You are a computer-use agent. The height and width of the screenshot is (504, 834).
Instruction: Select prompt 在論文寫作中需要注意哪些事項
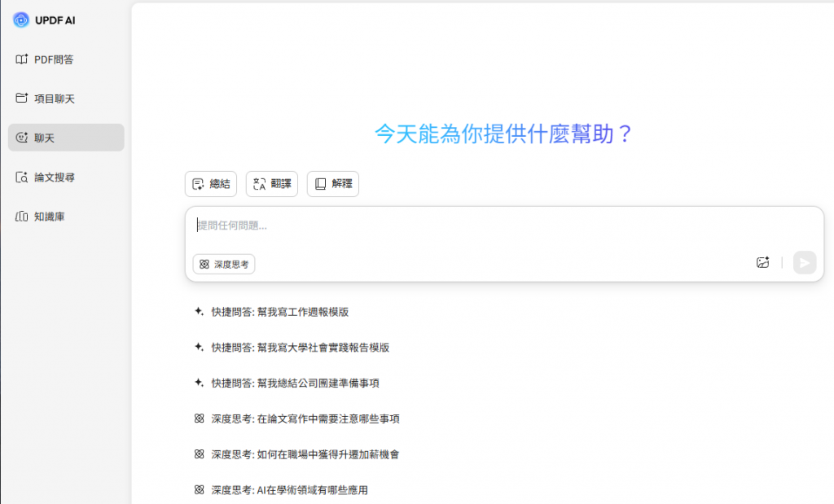point(296,419)
